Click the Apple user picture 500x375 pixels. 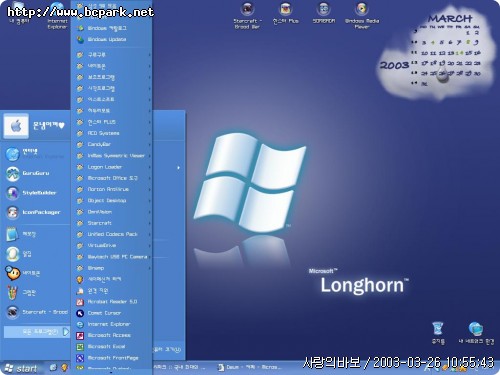16,126
